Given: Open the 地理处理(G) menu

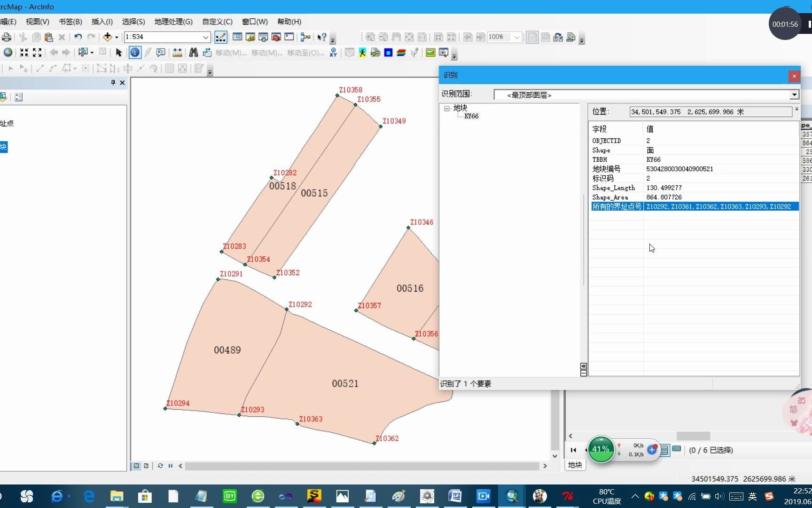Looking at the screenshot, I should [173, 22].
